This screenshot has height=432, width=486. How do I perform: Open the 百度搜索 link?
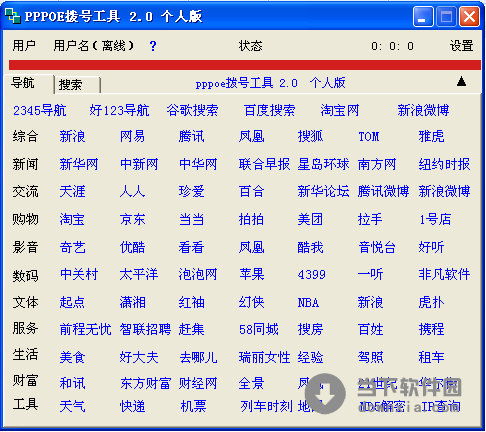(x=269, y=110)
